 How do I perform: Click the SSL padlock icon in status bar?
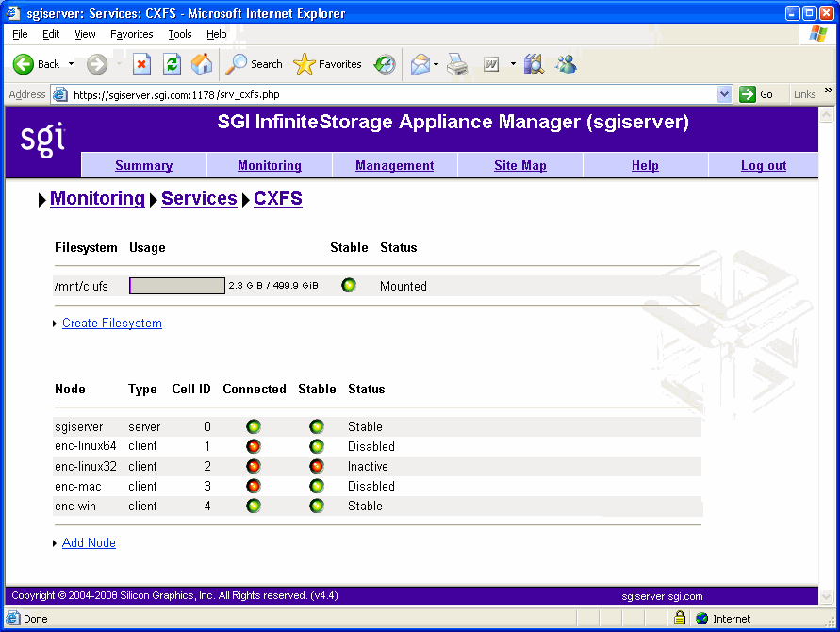click(680, 618)
